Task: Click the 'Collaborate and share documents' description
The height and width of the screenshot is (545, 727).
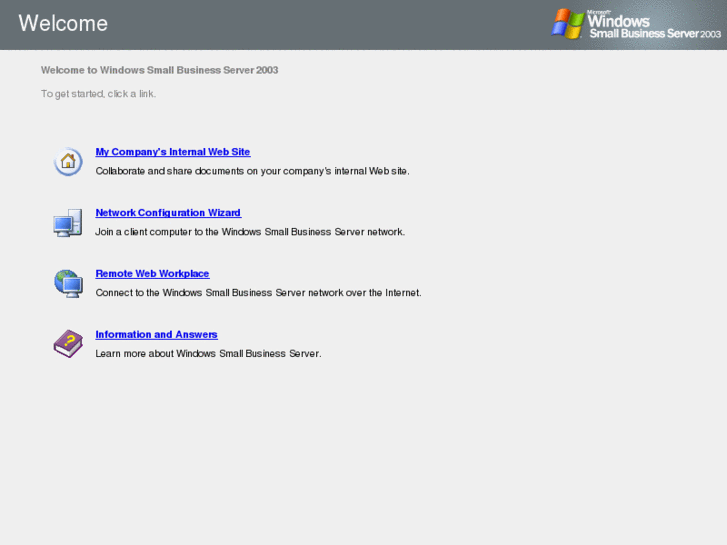Action: (x=252, y=171)
